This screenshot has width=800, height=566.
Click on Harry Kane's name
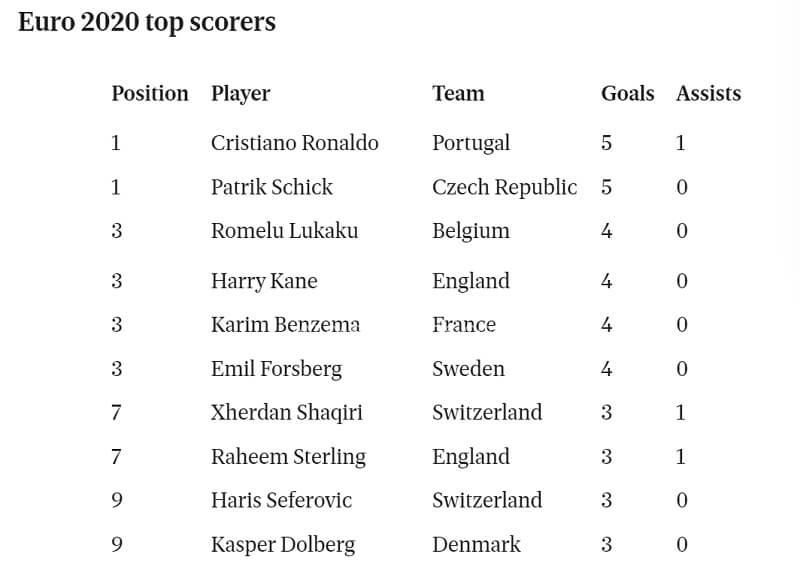264,281
